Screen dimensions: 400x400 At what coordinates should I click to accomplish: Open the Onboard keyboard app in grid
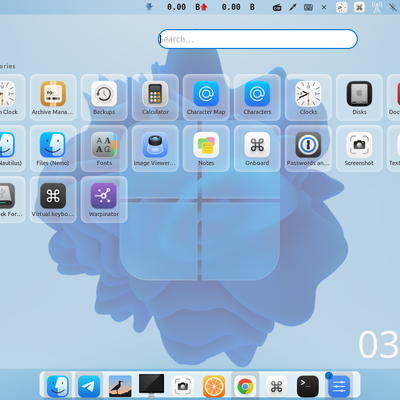[x=257, y=148]
